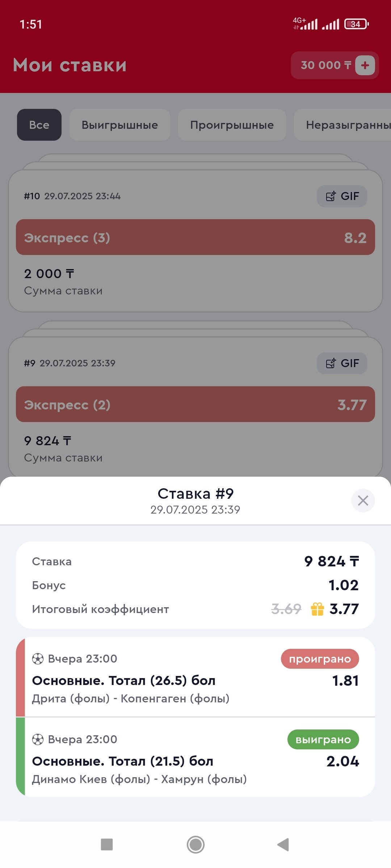
Task: Tap the football icon on Динамо Киев match
Action: [x=38, y=740]
